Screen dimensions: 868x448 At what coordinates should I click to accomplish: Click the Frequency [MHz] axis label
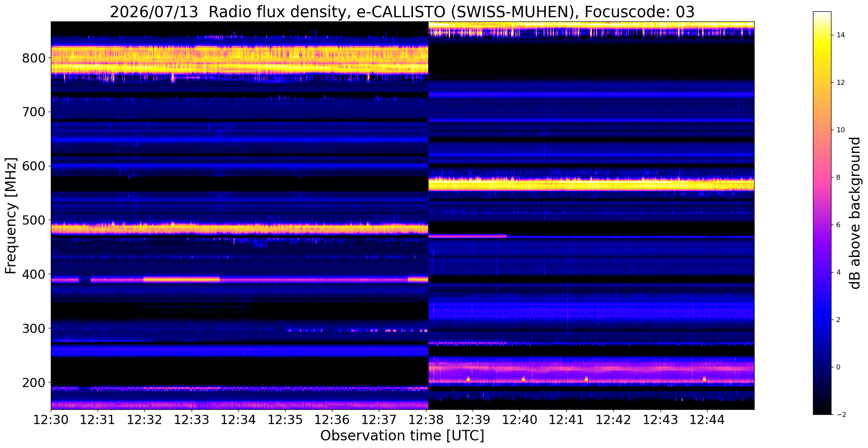click(11, 216)
